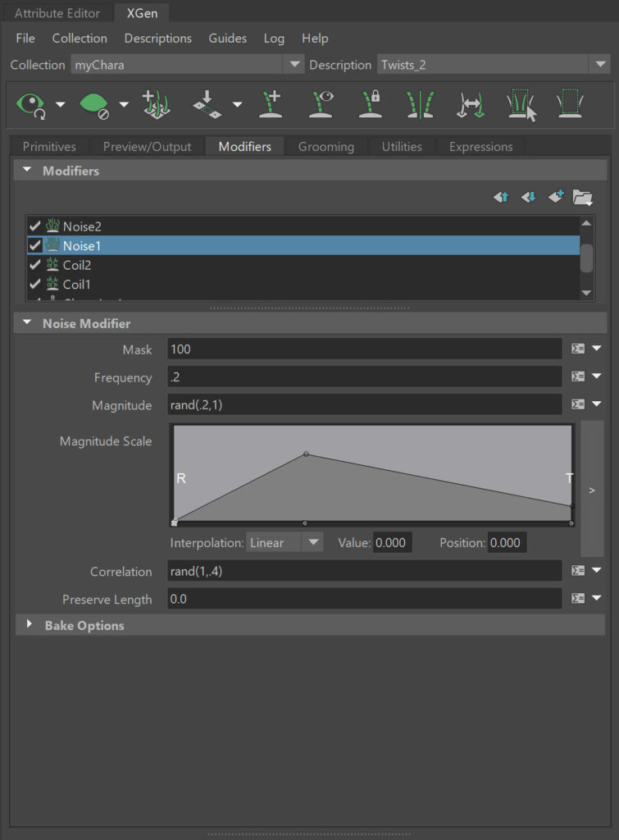Uncheck the Coil2 modifier
Image resolution: width=619 pixels, height=840 pixels.
34,265
